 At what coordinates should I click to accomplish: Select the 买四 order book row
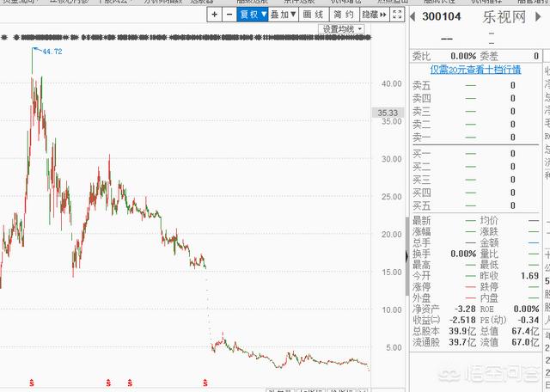475,193
